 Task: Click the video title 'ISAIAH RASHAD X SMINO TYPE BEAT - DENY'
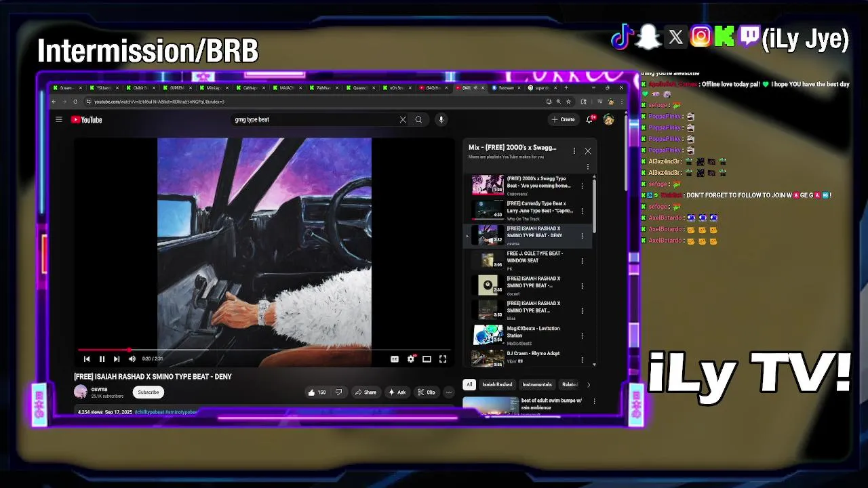[x=153, y=376]
